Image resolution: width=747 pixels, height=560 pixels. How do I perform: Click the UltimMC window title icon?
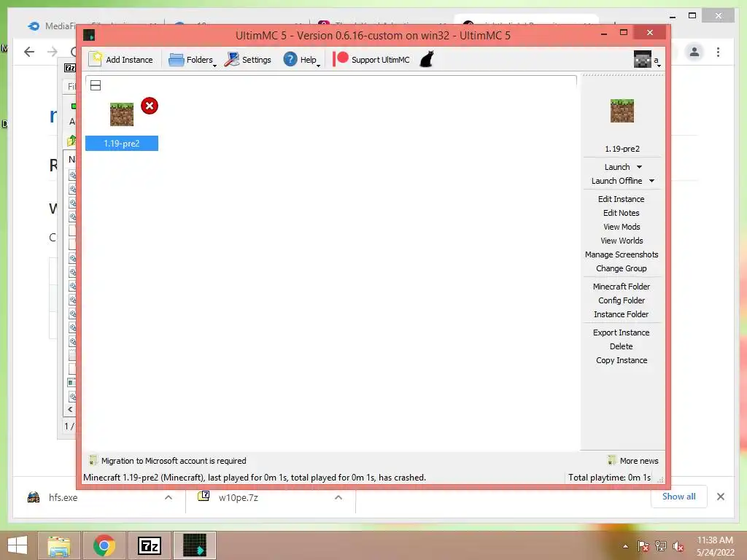pyautogui.click(x=89, y=35)
